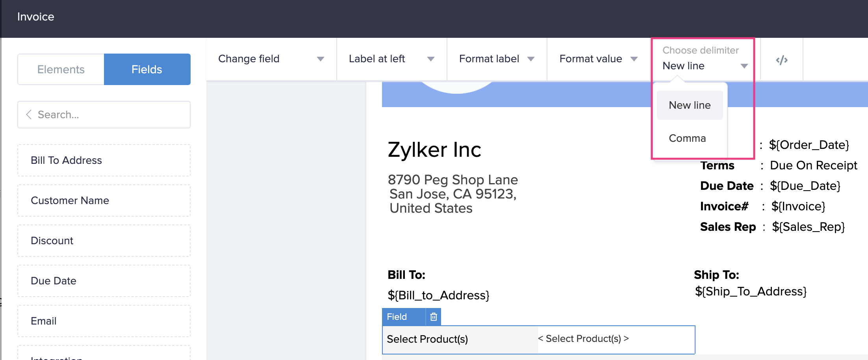Open the HTML code view icon
This screenshot has width=868, height=360.
coord(781,60)
